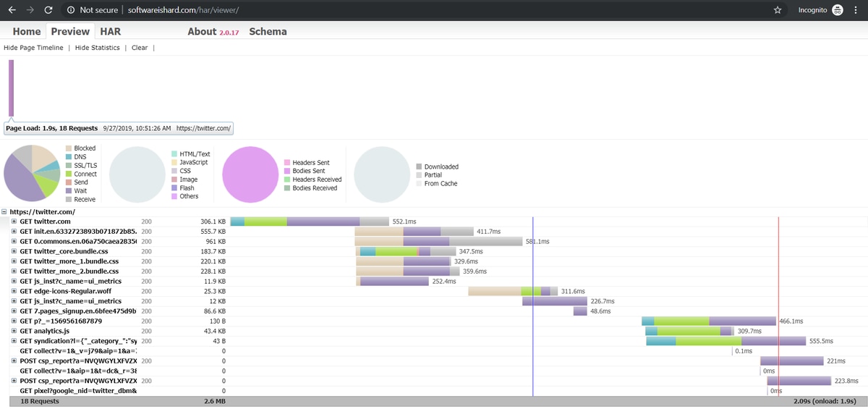Image resolution: width=868 pixels, height=409 pixels.
Task: Go back using browser back arrow
Action: point(12,10)
